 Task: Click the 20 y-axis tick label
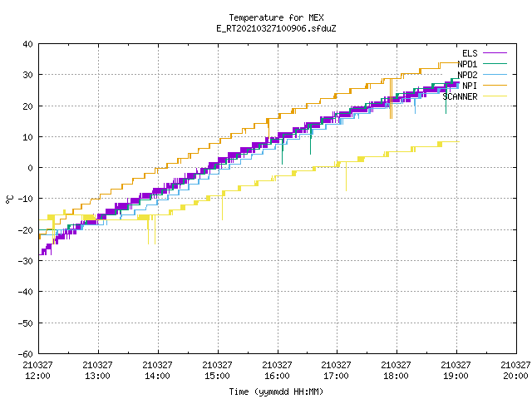[x=27, y=106]
